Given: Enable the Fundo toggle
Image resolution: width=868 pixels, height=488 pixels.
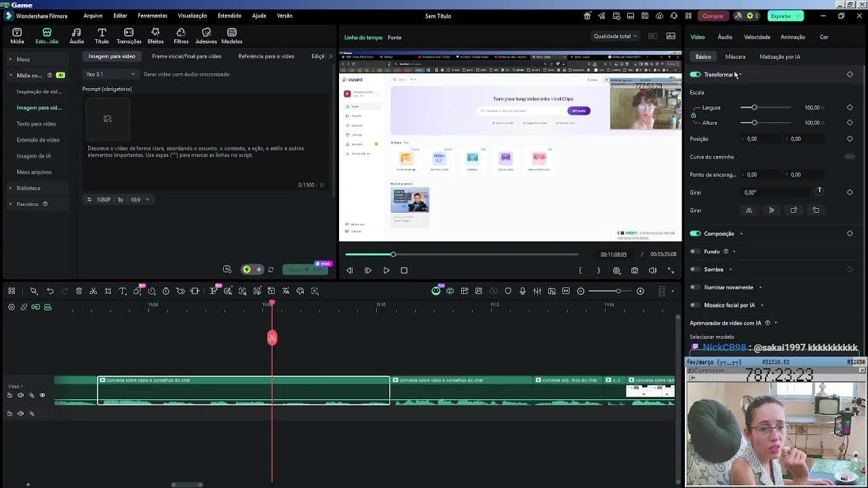Looking at the screenshot, I should coord(695,251).
